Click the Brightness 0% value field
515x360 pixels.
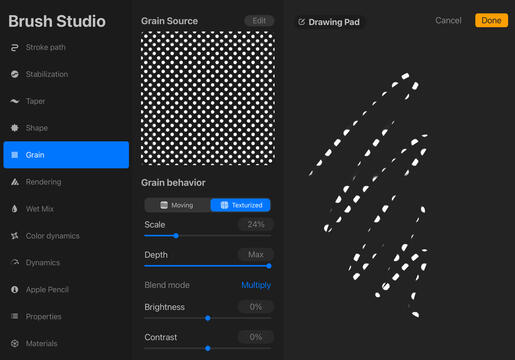(256, 307)
